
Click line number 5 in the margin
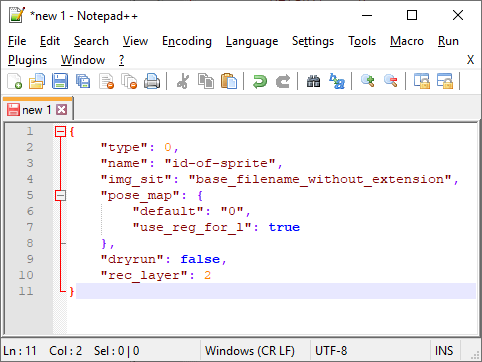point(30,195)
